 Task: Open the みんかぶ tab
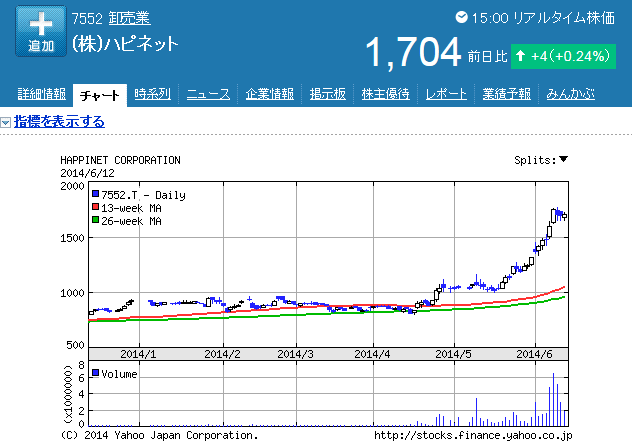[x=570, y=94]
